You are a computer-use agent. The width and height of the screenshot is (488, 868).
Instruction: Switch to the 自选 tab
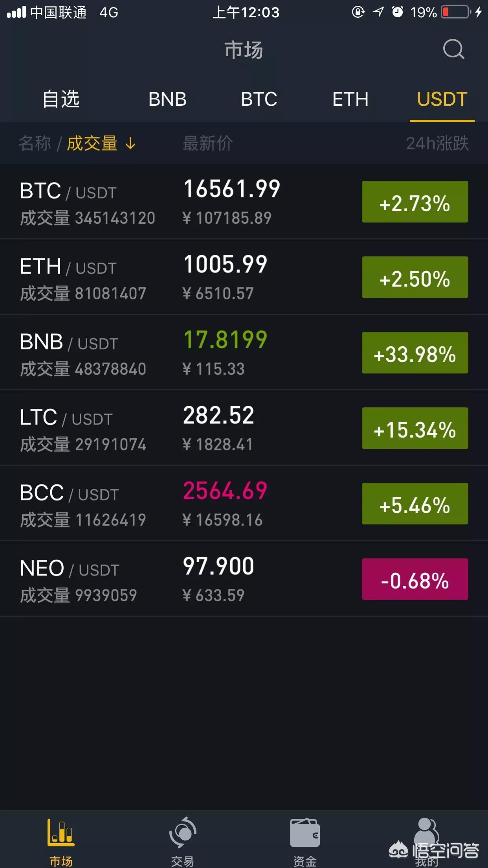61,99
